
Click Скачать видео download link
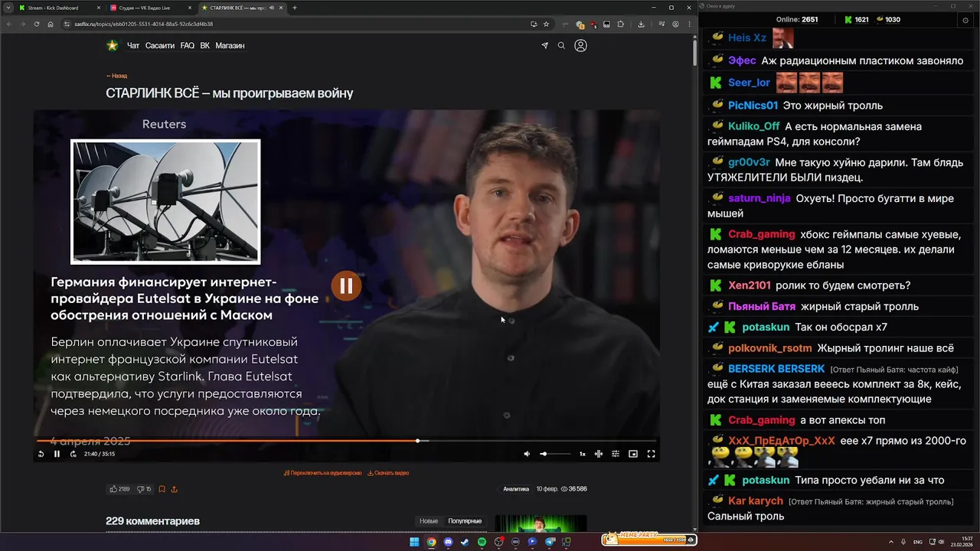point(388,473)
